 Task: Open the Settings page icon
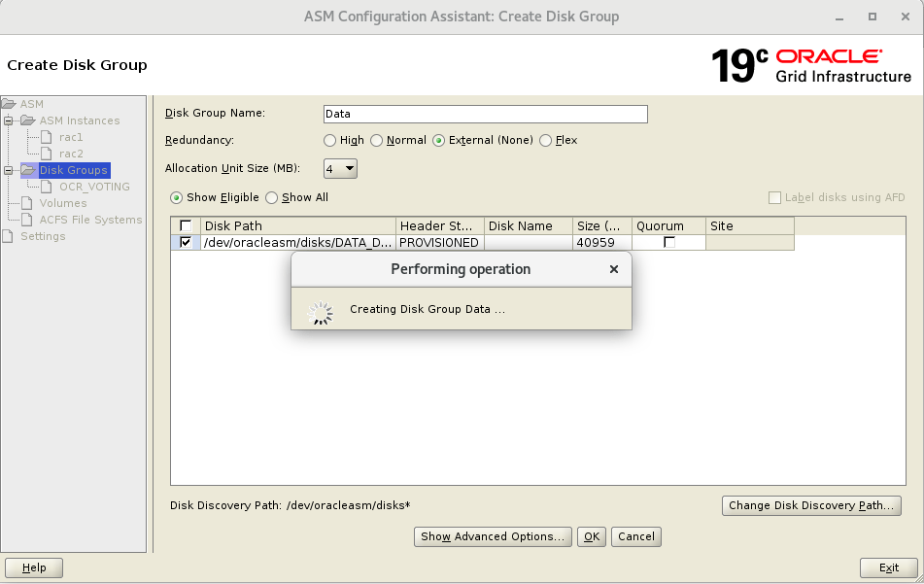click(x=8, y=235)
